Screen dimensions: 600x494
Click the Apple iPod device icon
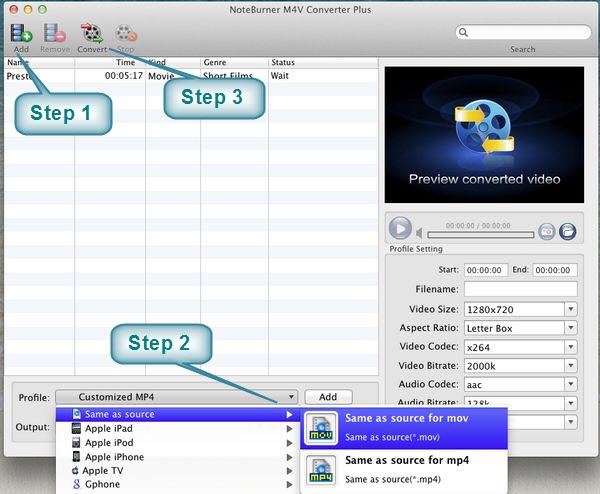77,443
